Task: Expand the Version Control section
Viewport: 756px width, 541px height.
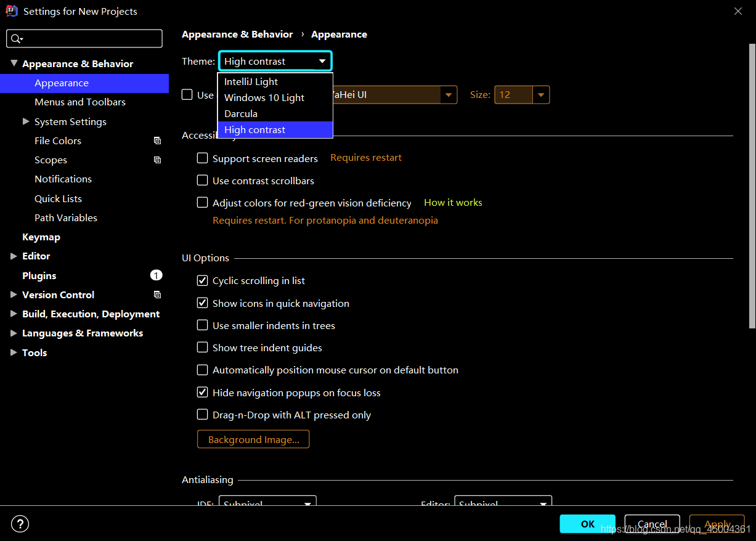Action: (14, 295)
